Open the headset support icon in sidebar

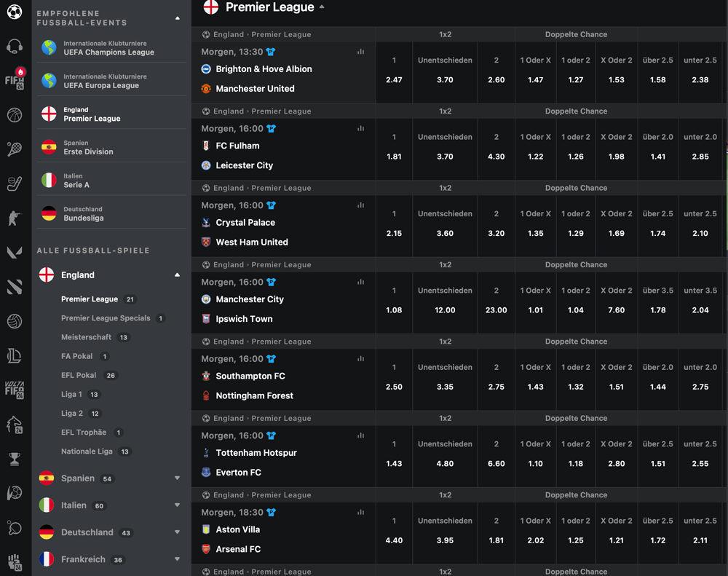pyautogui.click(x=15, y=46)
